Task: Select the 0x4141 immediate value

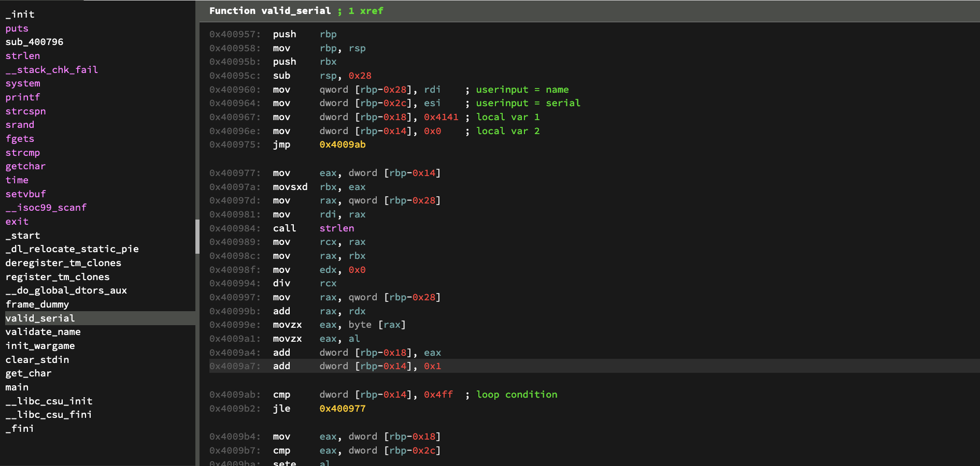Action: tap(441, 117)
